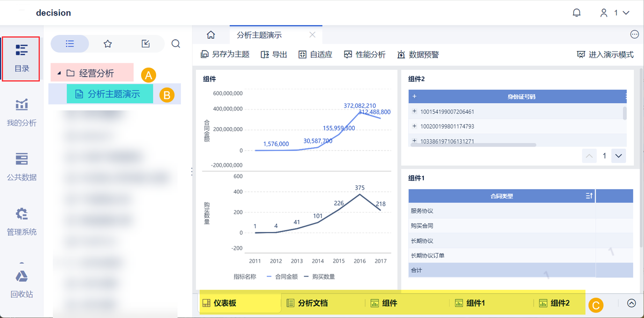The width and height of the screenshot is (644, 318).
Task: Expand row 100200199801174793
Action: (x=414, y=126)
